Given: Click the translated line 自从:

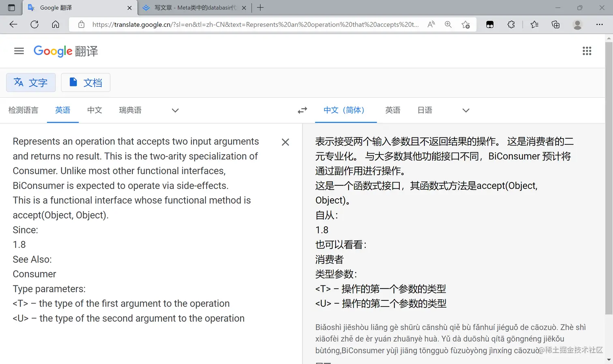Looking at the screenshot, I should point(327,215).
